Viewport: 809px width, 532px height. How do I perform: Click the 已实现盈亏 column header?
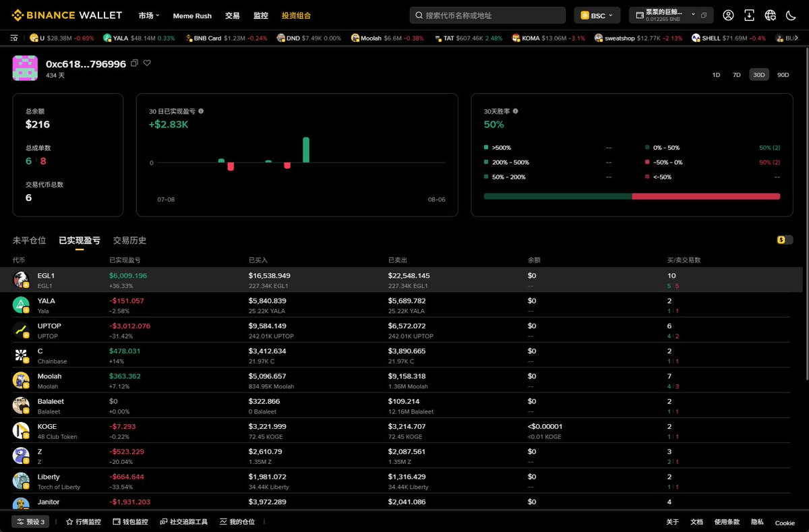pyautogui.click(x=125, y=260)
